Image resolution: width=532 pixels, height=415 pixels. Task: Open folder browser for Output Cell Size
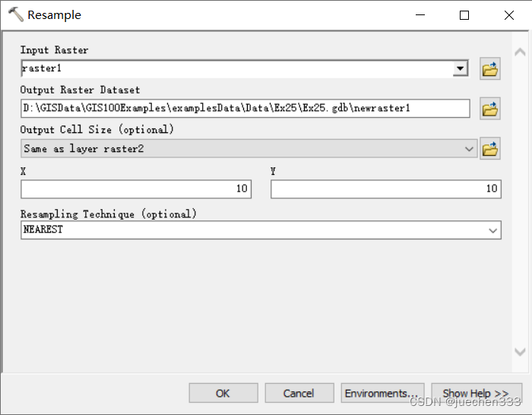490,149
